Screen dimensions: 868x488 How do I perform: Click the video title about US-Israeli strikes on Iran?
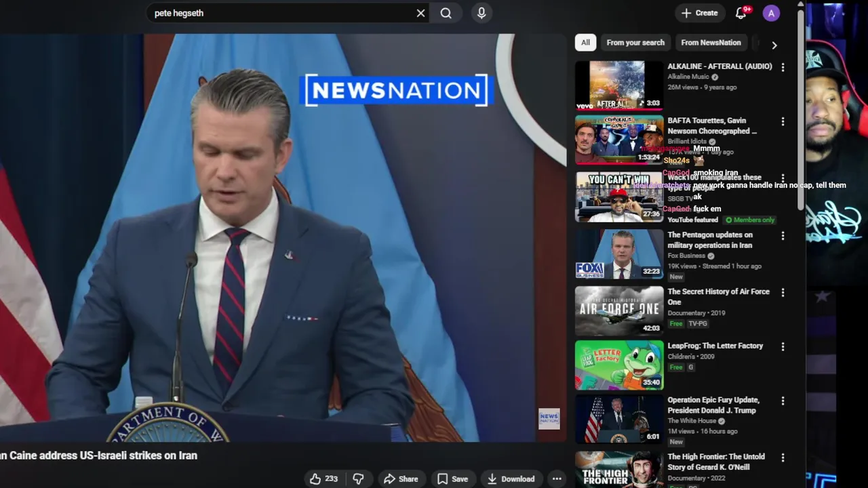pyautogui.click(x=98, y=455)
